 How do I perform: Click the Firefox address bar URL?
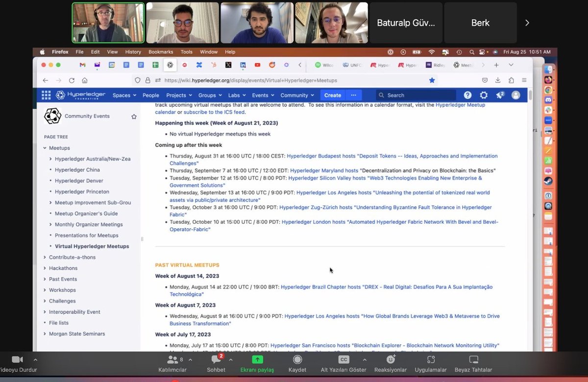(251, 80)
